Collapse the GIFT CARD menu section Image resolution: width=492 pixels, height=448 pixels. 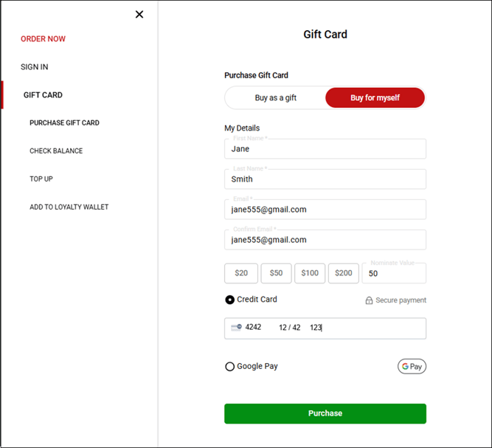43,95
